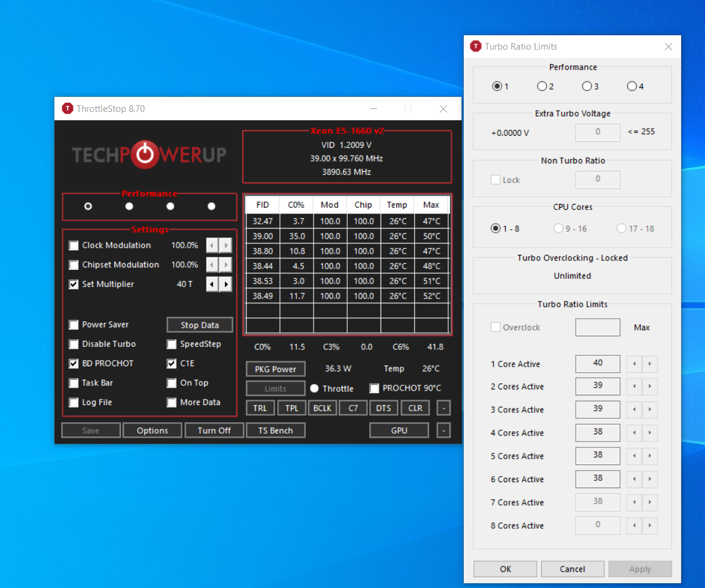The height and width of the screenshot is (588, 705).
Task: Enable the Clock Modulation checkbox
Action: click(74, 245)
